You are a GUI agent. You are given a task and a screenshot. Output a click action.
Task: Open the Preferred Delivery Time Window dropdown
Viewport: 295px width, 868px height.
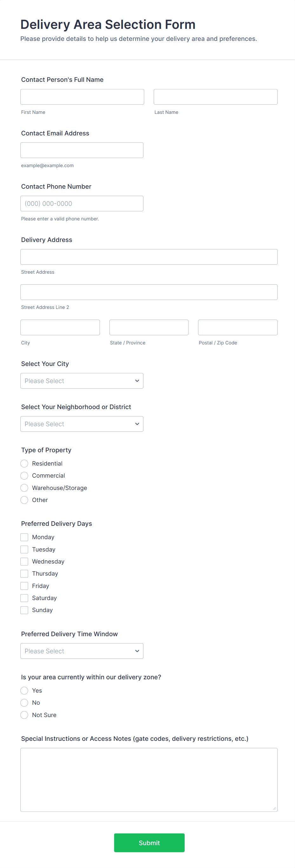[82, 651]
